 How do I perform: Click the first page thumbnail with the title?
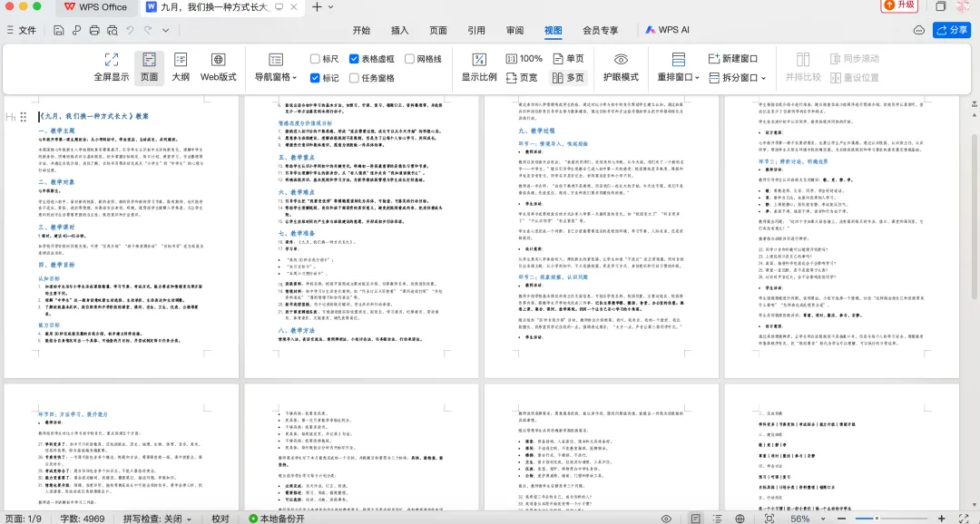(x=122, y=237)
